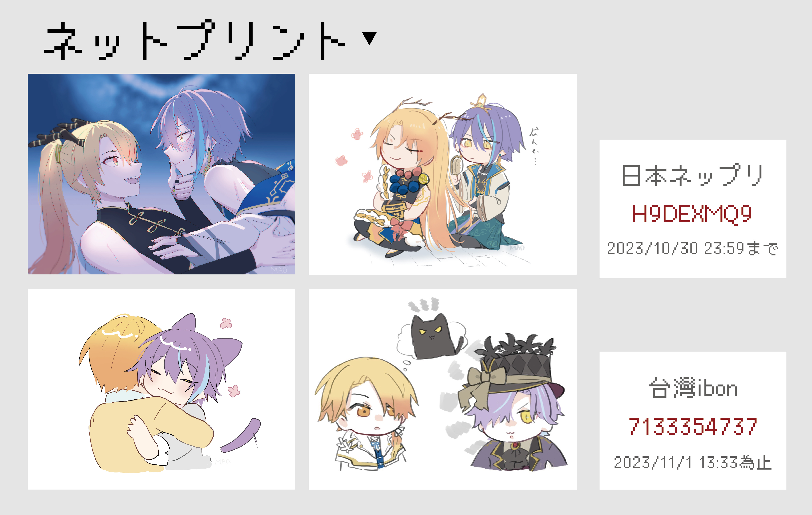Viewport: 812px width, 515px height.
Task: Click the red code H9DEXMQ9
Action: 692,214
